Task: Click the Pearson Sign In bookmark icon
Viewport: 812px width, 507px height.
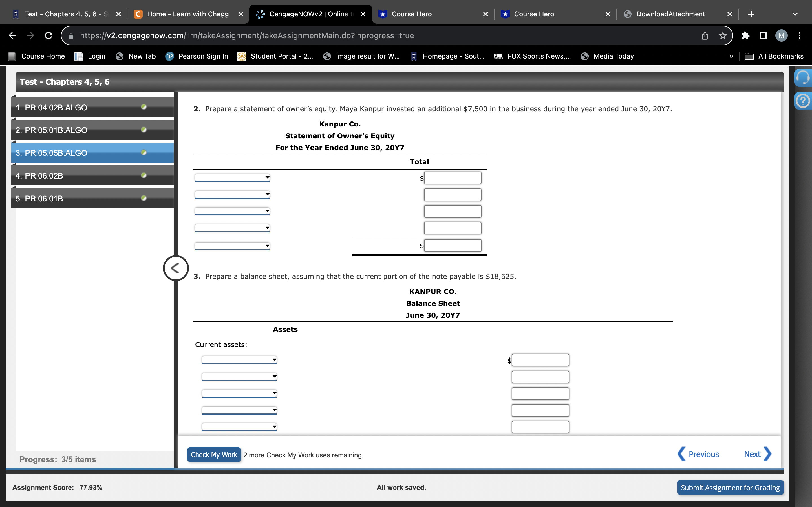Action: [x=170, y=56]
